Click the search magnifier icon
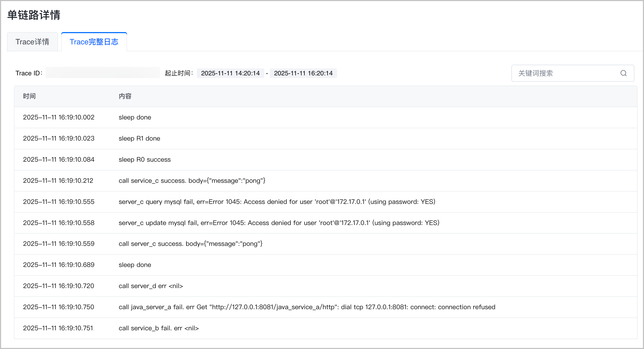The image size is (644, 349). 623,73
